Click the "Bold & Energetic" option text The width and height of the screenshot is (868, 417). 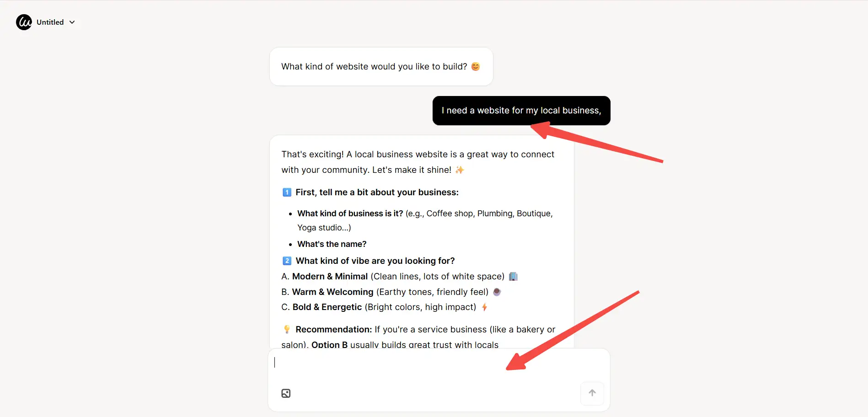click(x=327, y=307)
